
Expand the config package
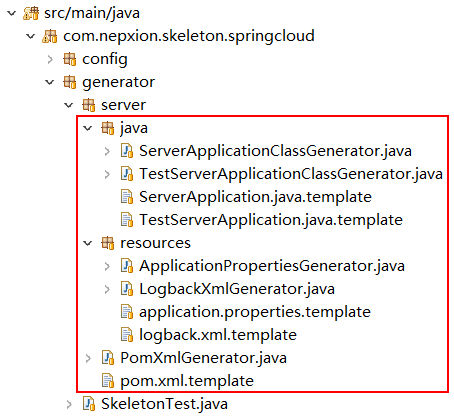pos(50,59)
